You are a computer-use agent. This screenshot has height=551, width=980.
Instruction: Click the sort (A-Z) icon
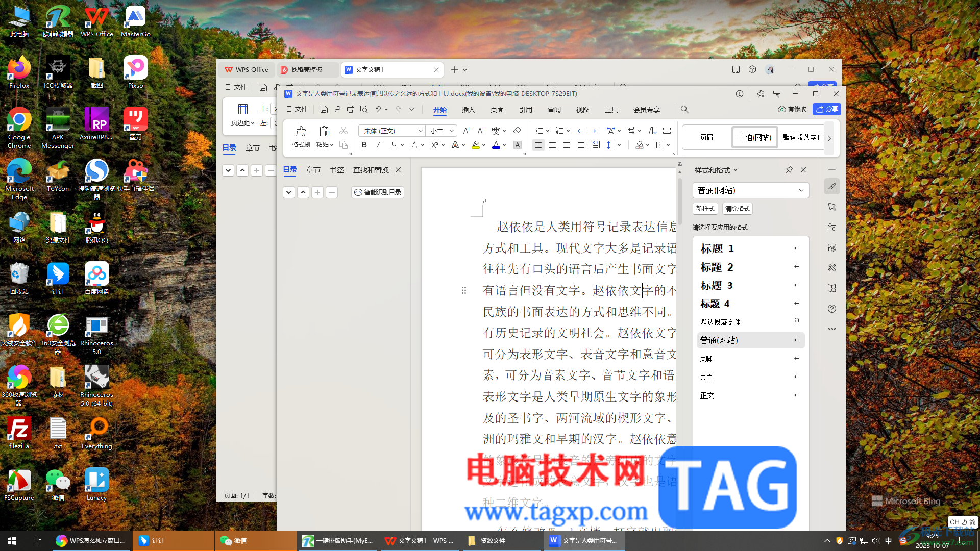(x=652, y=131)
